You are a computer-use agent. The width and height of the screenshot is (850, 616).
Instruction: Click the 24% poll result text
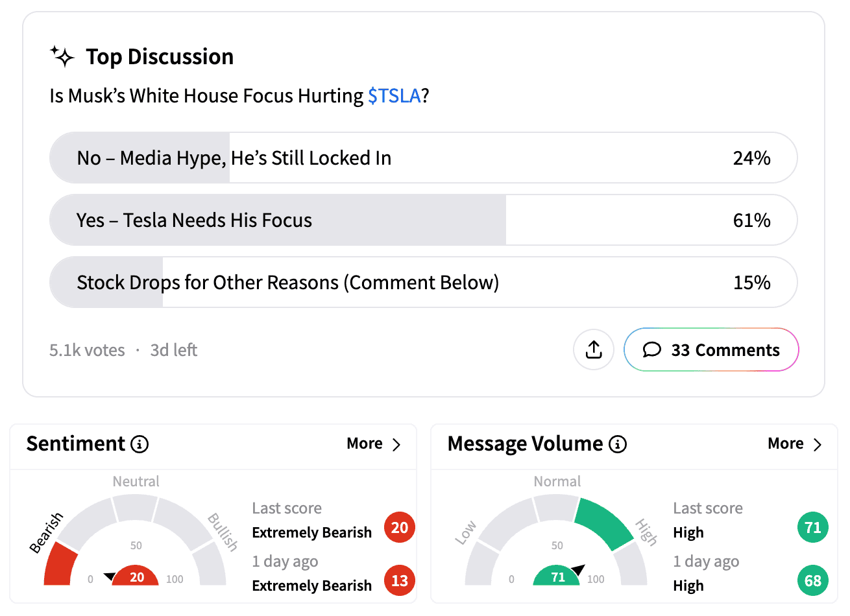[x=751, y=158]
